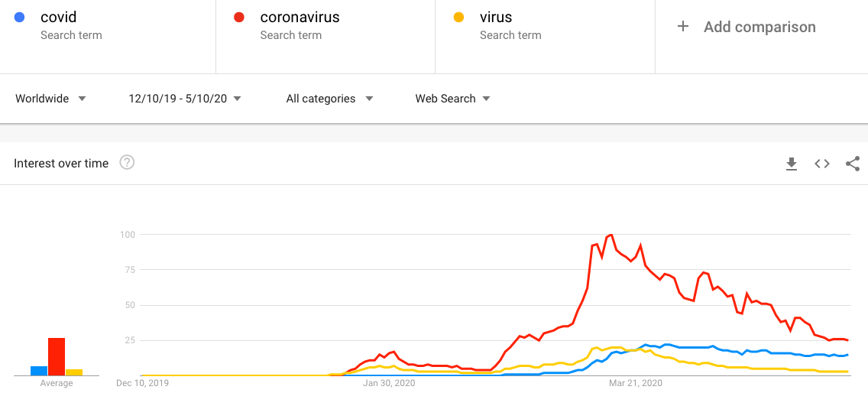Edit the covid search term
868x393 pixels.
pos(59,17)
